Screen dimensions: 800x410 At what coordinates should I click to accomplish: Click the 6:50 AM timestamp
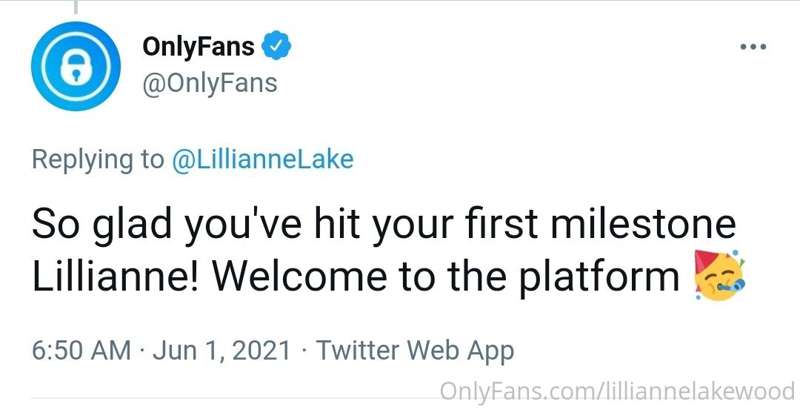pyautogui.click(x=80, y=351)
